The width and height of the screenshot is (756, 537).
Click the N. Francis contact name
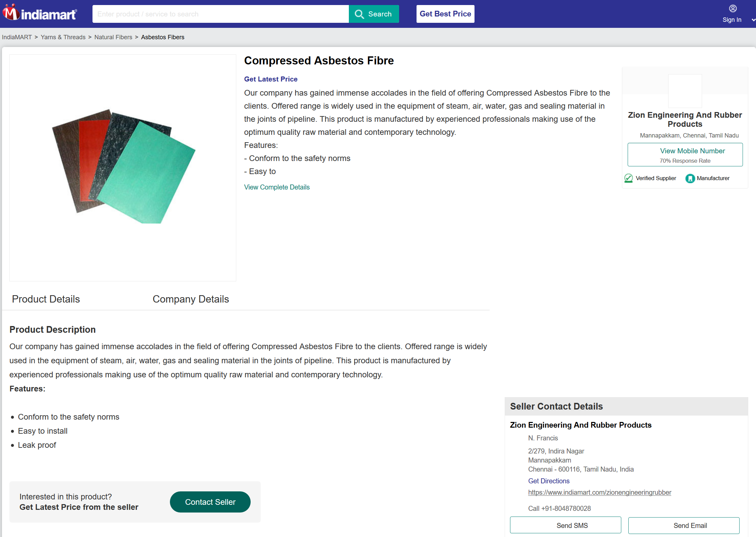point(543,438)
